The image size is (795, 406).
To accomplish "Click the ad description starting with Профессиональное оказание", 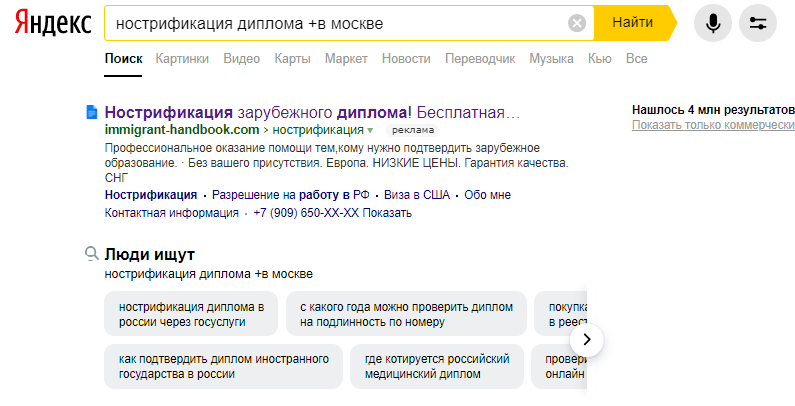I will coord(337,163).
